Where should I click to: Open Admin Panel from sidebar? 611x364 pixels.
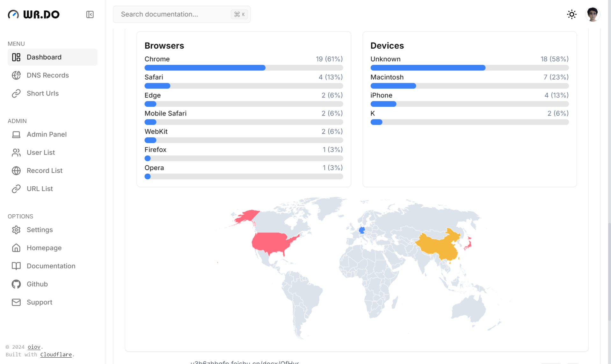click(47, 134)
